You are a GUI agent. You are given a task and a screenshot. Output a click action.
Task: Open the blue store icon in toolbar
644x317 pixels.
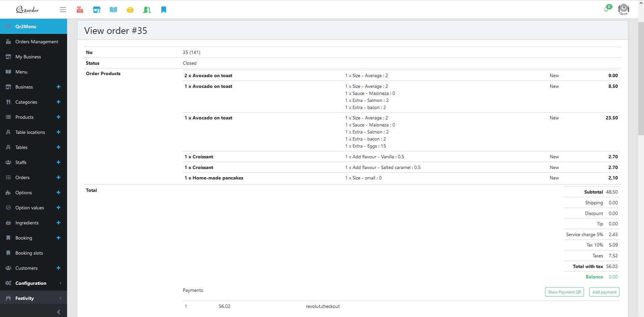tap(97, 10)
